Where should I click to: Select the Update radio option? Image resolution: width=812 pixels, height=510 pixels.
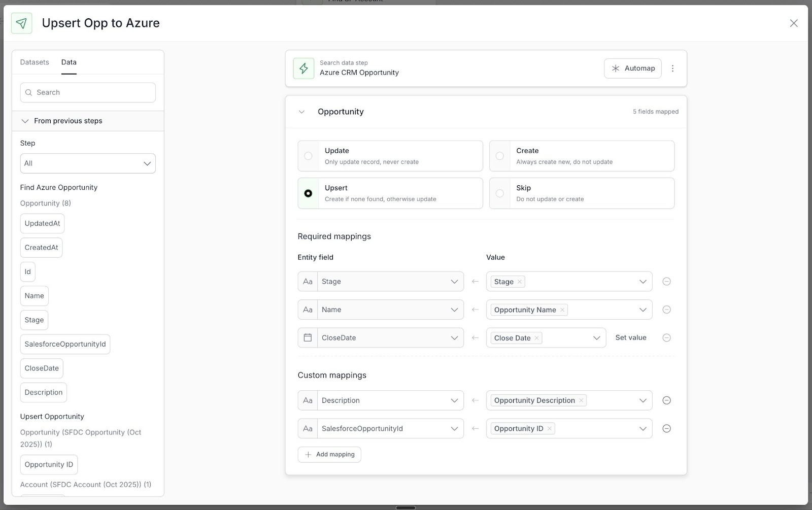point(308,156)
